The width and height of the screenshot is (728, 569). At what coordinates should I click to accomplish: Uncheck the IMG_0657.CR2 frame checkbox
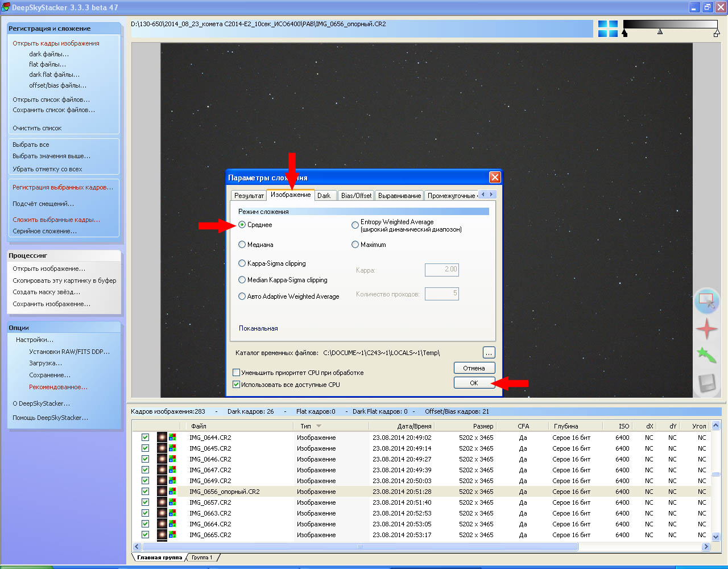[x=146, y=502]
